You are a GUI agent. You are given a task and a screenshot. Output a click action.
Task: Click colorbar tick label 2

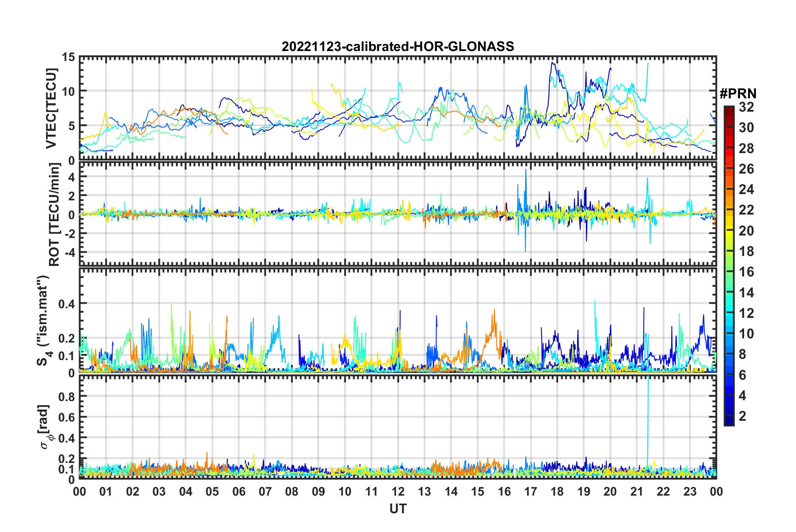pyautogui.click(x=742, y=416)
